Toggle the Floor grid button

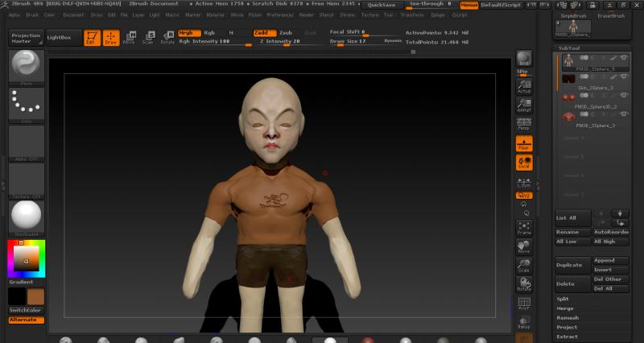coord(524,143)
